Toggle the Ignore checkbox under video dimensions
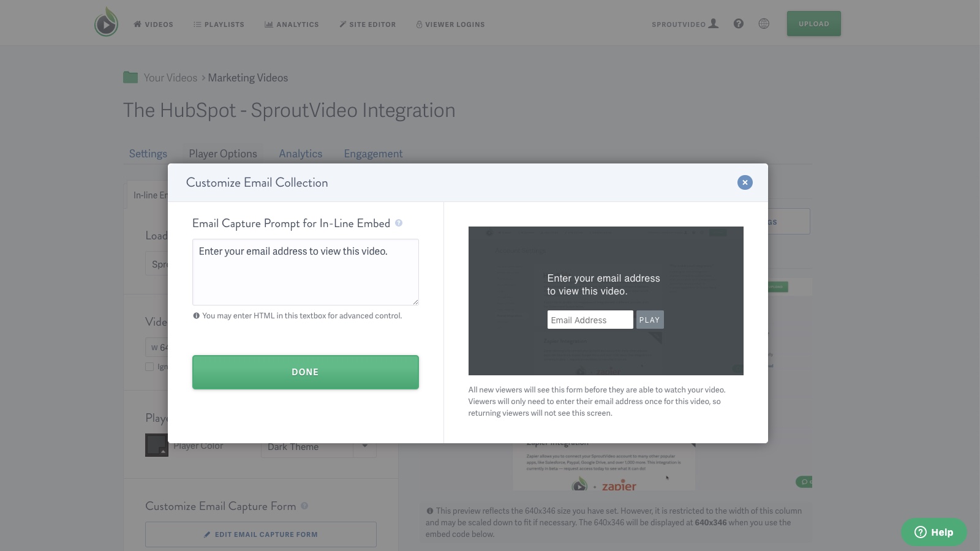 coord(149,367)
